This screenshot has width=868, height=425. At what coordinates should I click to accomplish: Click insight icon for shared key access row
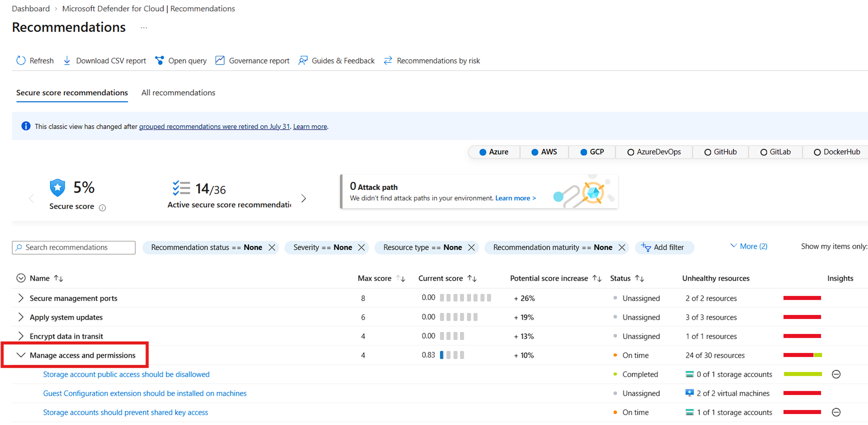[836, 412]
